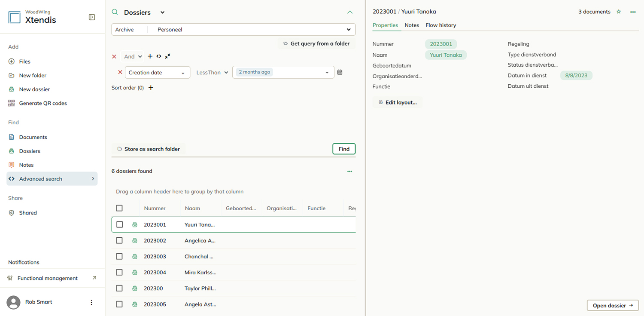Viewport: 644px width, 316px height.
Task: Select the Angela Ast... dossier 2023005 row
Action: (234, 304)
